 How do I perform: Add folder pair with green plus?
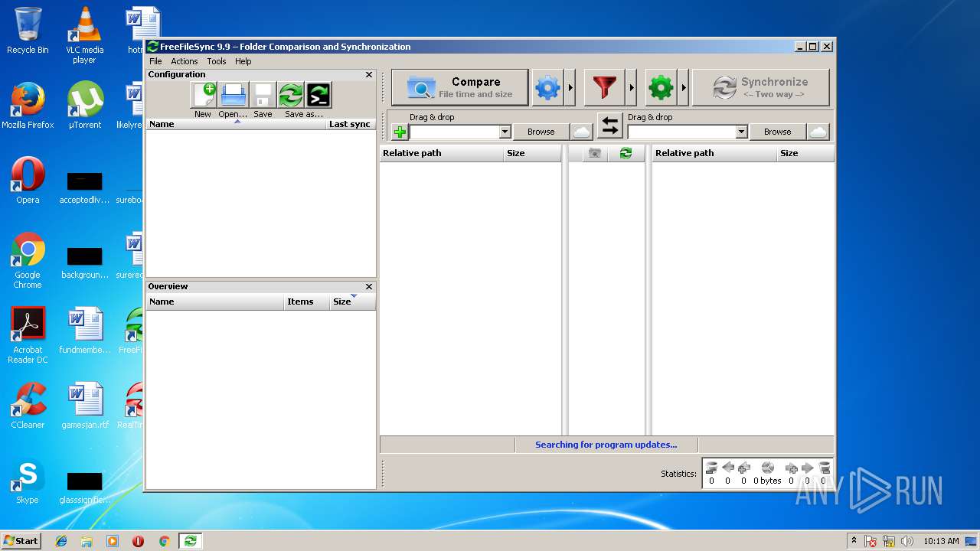(400, 132)
